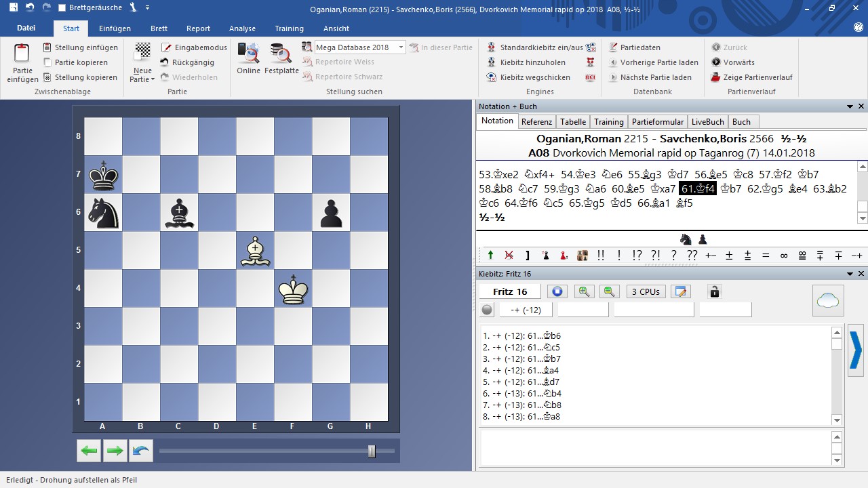The image size is (868, 488).
Task: Click the move navigation slider handle
Action: 372,451
